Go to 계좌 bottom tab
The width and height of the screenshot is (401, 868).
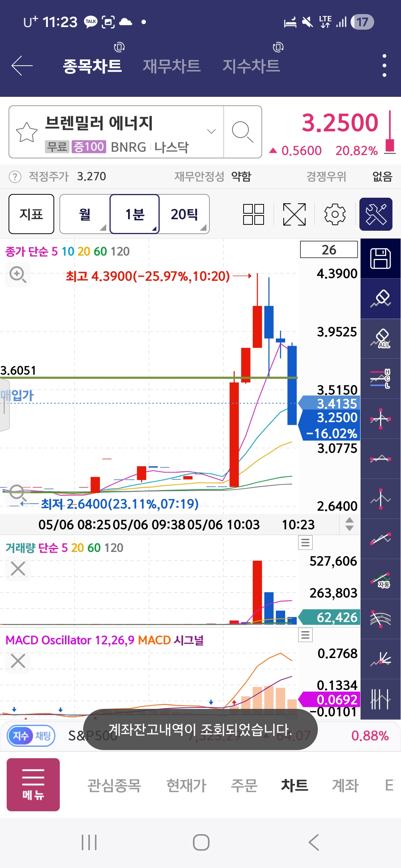(345, 785)
